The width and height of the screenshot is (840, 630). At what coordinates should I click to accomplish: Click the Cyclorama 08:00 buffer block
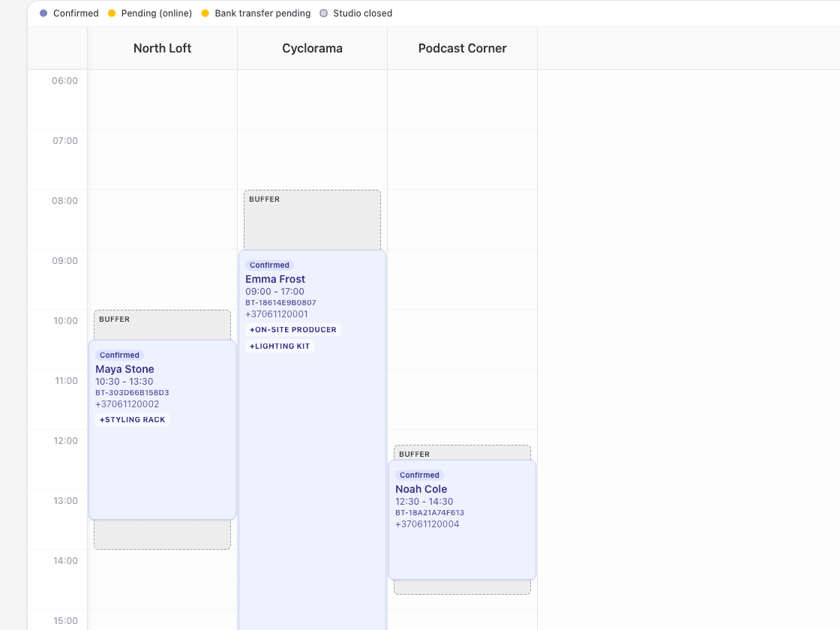tap(312, 221)
